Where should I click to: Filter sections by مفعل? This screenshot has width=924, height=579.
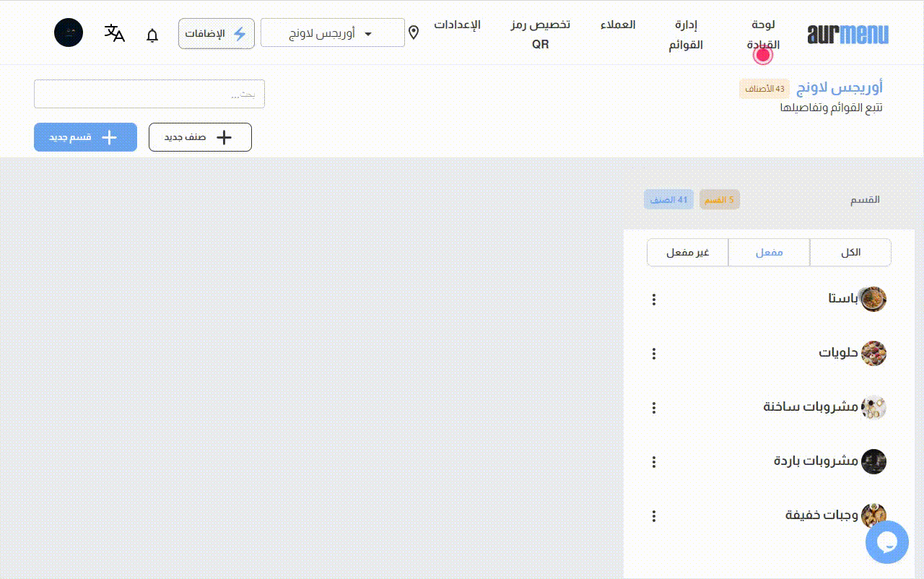(769, 253)
